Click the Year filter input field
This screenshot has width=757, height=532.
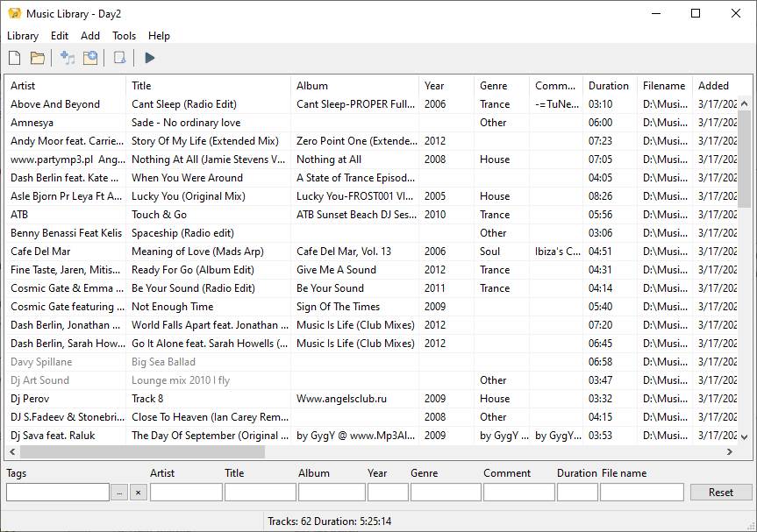(388, 493)
